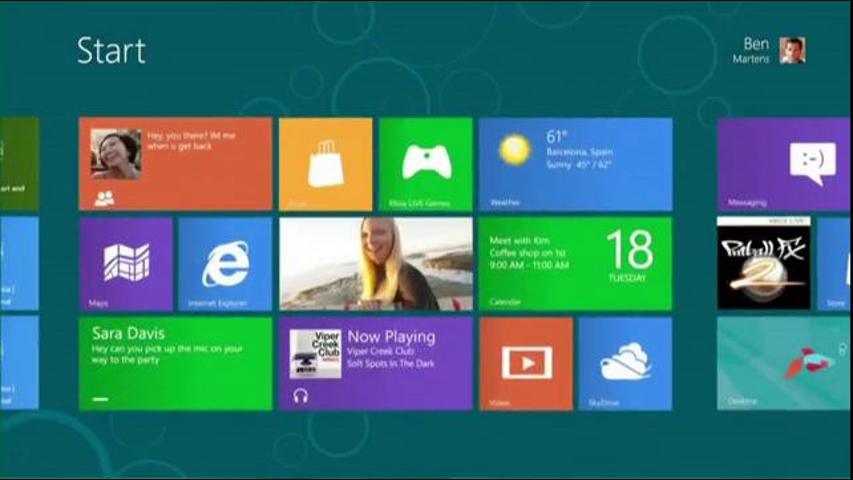This screenshot has height=480, width=853.
Task: Click Ben Martens user avatar
Action: (792, 51)
